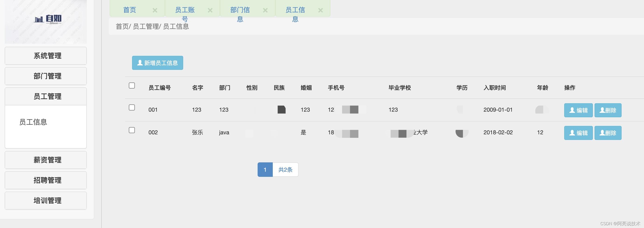The width and height of the screenshot is (644, 228).
Task: Edit employee 001 with 编辑 button
Action: (x=578, y=110)
